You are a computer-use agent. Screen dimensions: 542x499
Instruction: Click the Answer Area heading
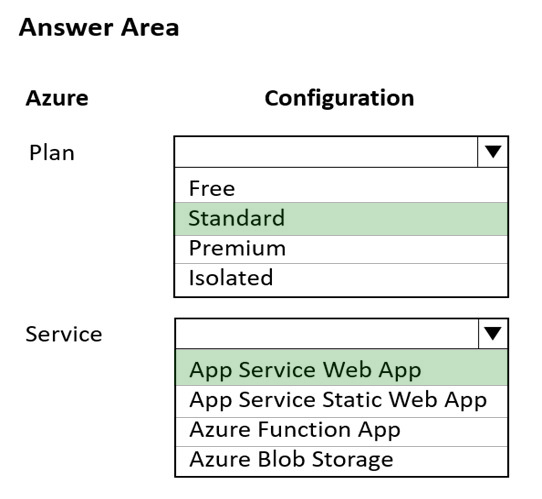[99, 28]
